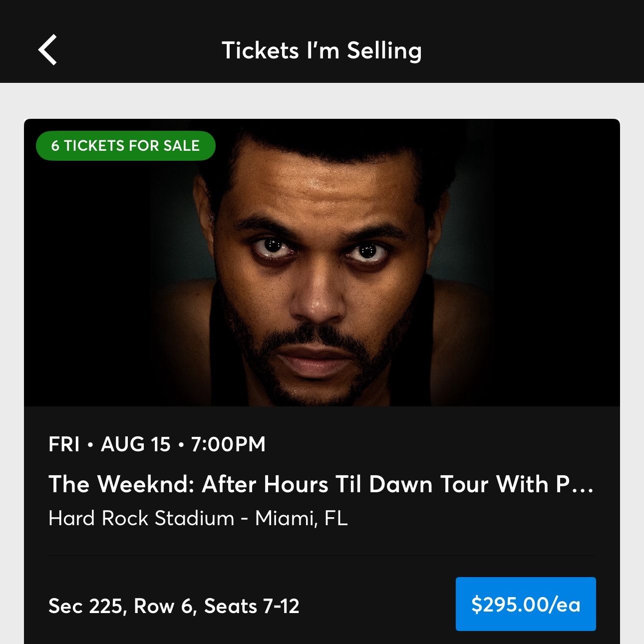
Task: Tap the Sec 225 section label
Action: [85, 606]
